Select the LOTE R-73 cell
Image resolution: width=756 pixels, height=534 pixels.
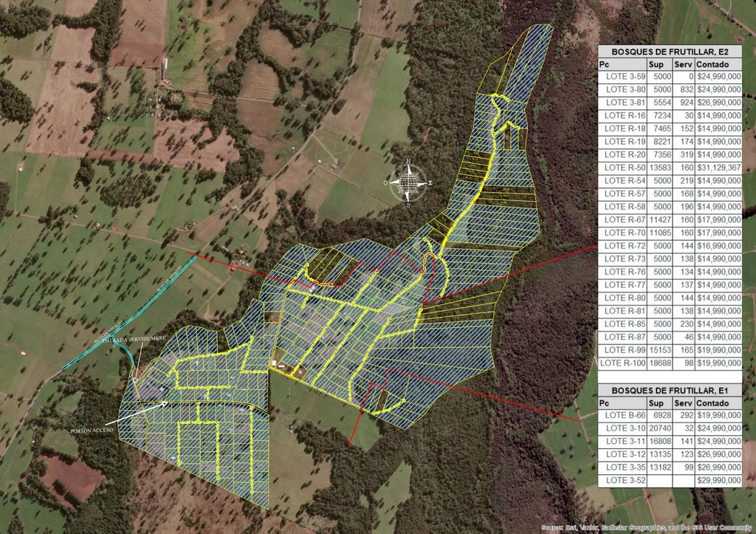click(622, 259)
